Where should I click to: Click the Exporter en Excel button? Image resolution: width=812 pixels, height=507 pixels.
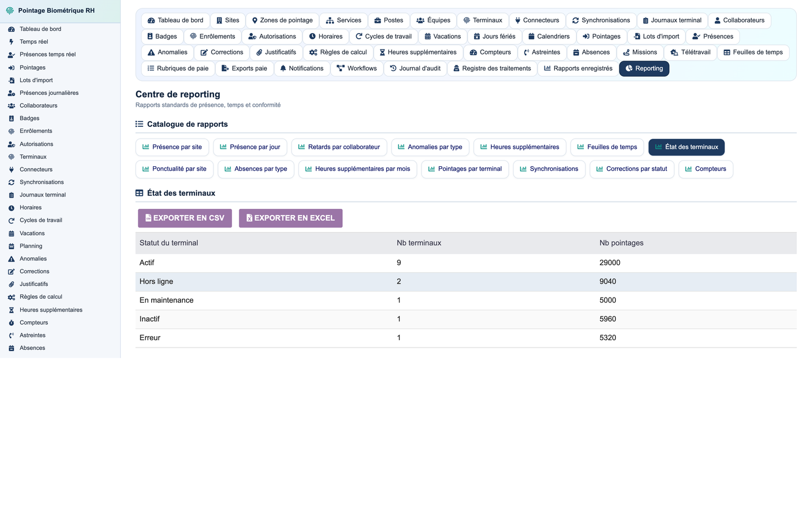coord(291,218)
